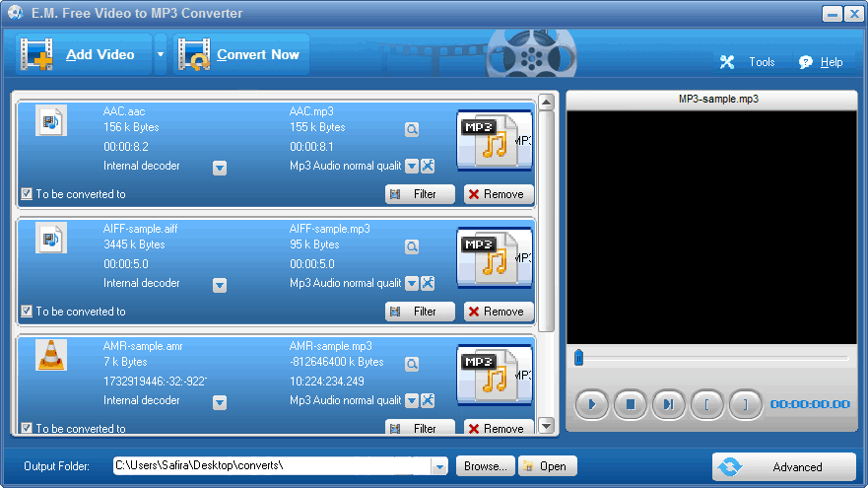The image size is (868, 488).
Task: Open profile settings tool icon for AIFF-sample.mp3
Action: point(428,283)
